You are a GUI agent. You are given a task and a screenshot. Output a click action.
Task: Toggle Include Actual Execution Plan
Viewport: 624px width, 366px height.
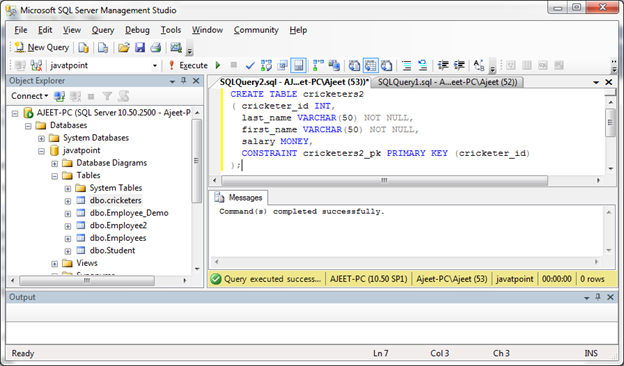coord(318,65)
